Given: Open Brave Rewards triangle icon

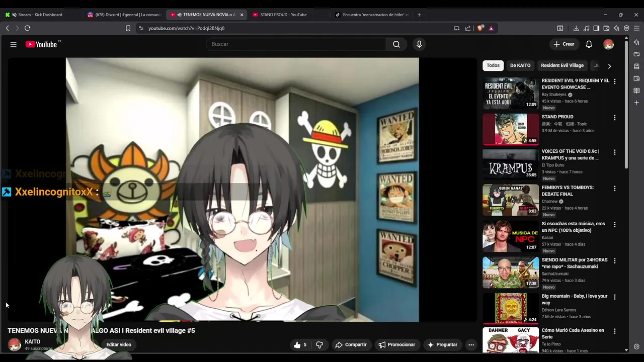Looking at the screenshot, I should [x=491, y=28].
